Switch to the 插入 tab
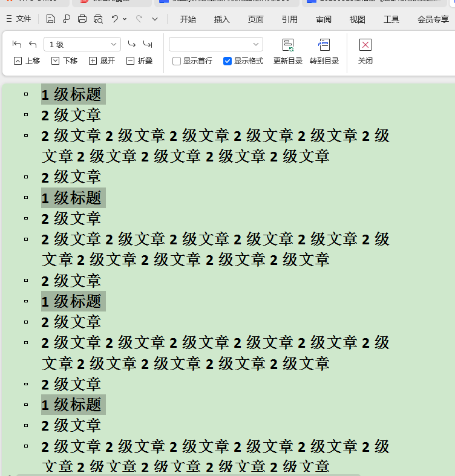455x476 pixels. click(221, 19)
